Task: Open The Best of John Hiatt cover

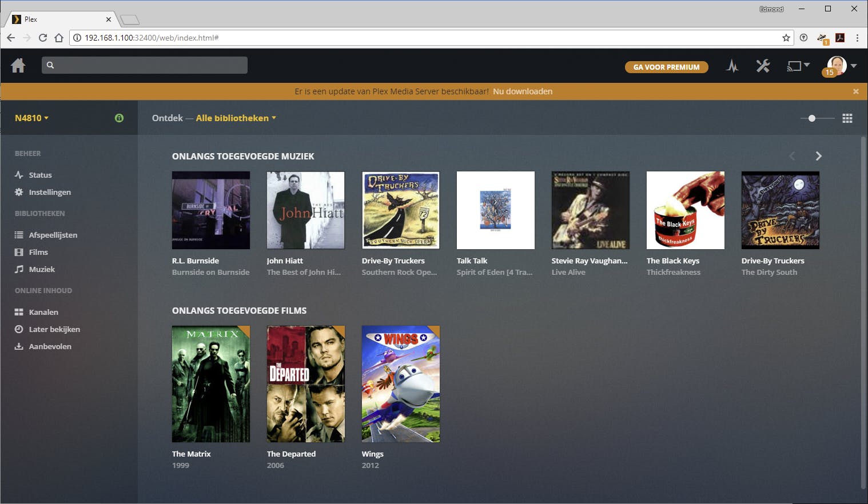Action: [306, 210]
